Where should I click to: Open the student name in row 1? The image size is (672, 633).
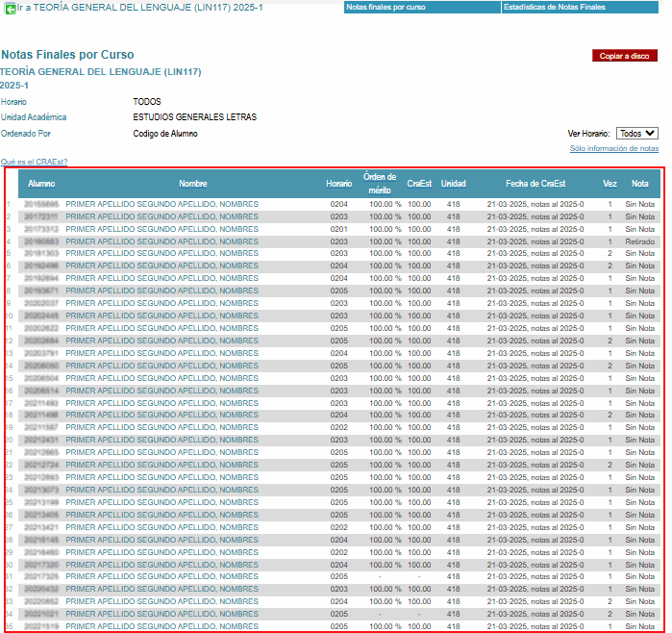coord(162,204)
